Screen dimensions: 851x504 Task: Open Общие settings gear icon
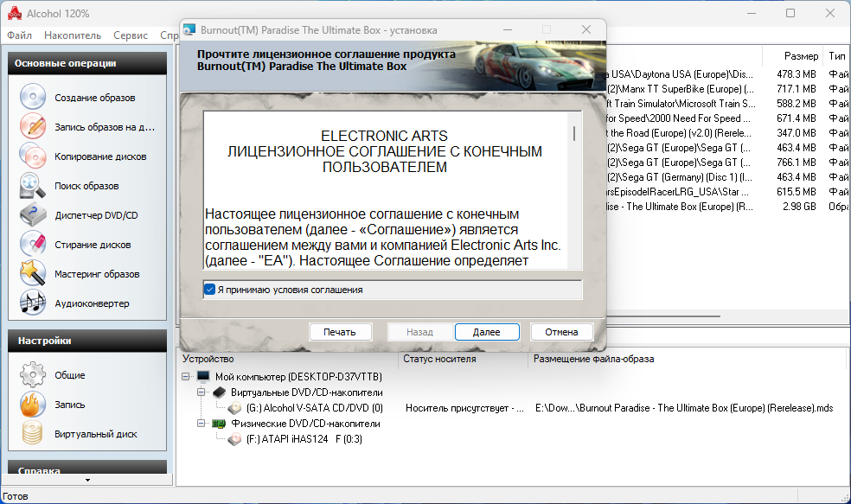tap(33, 375)
